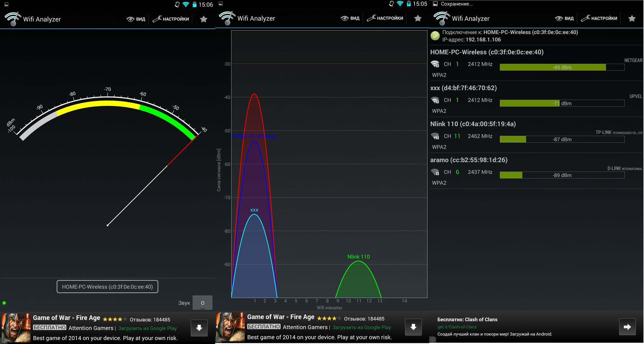
Task: Tap green status dot near Звук
Action: [4, 303]
